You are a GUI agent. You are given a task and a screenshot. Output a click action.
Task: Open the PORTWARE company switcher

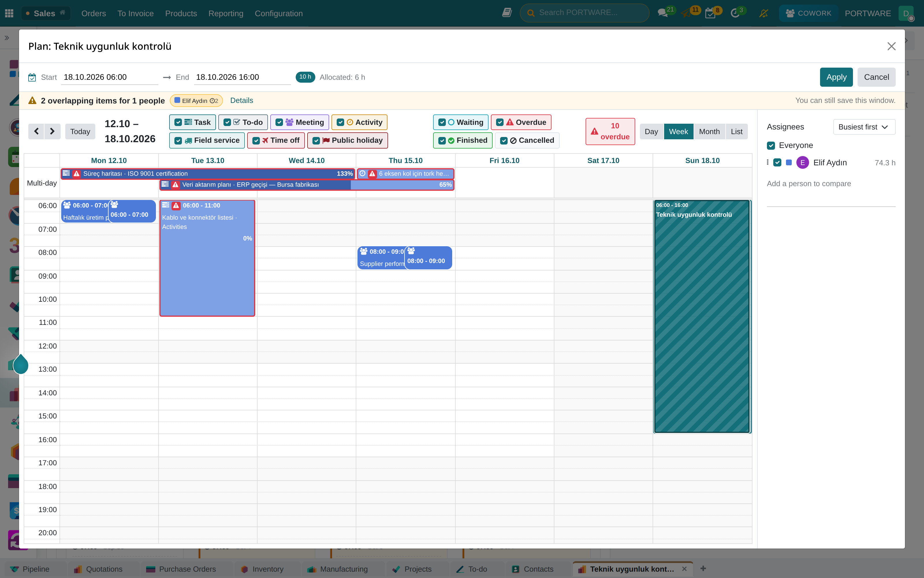[x=867, y=13]
